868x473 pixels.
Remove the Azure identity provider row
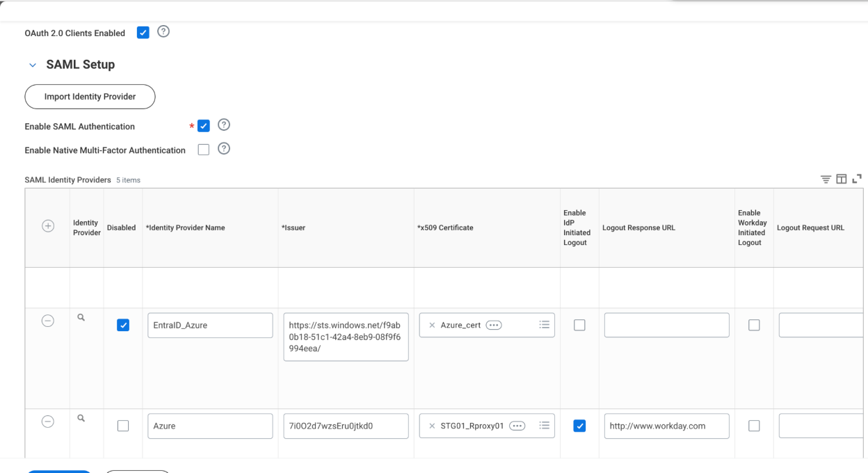47,422
